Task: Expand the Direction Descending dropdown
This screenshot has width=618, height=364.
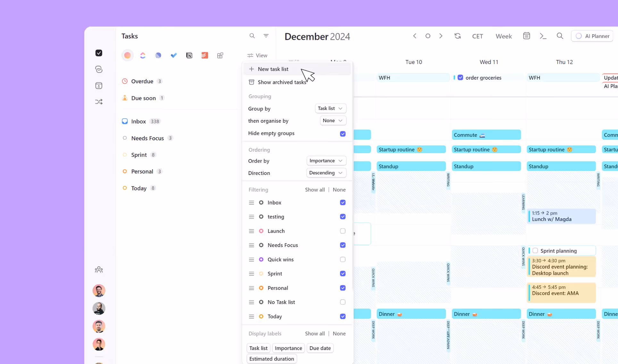Action: [x=326, y=173]
